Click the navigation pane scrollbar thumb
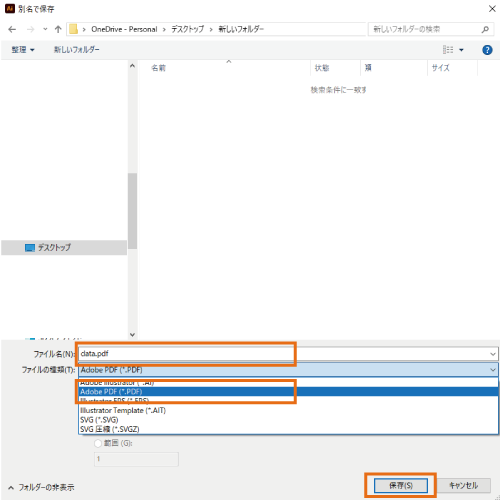This screenshot has width=500, height=500. coord(132,211)
